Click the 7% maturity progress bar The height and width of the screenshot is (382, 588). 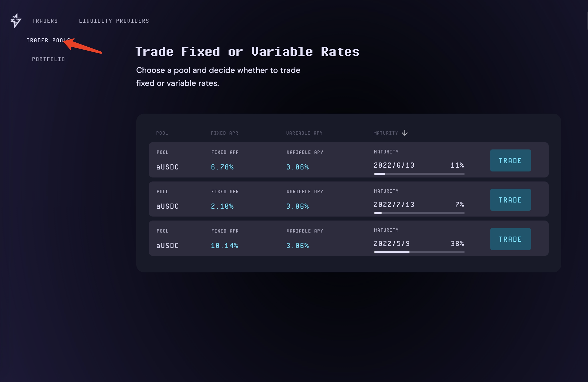coord(419,213)
